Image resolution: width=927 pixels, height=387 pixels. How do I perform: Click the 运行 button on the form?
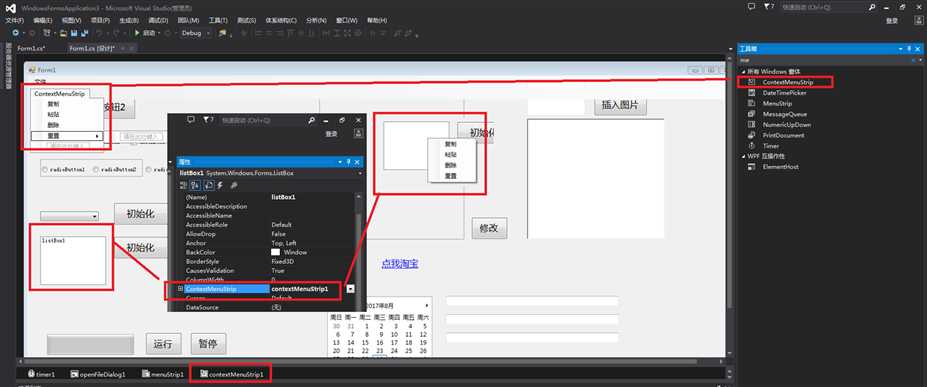(163, 344)
